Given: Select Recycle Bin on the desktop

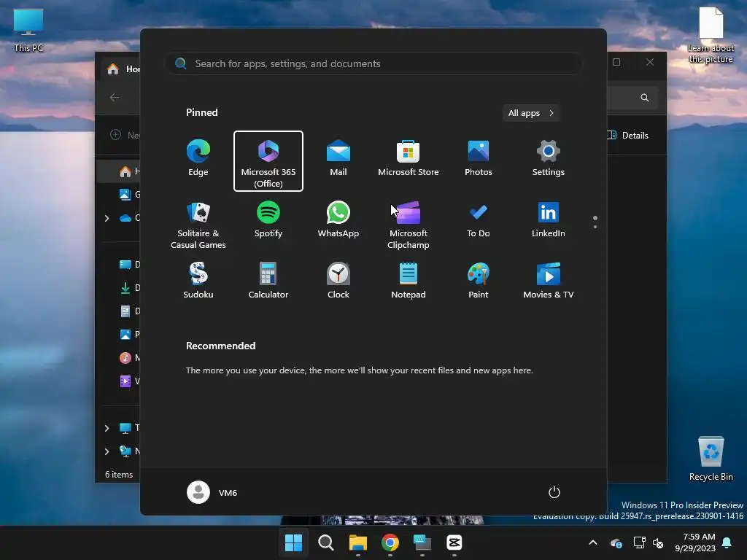Looking at the screenshot, I should click(x=711, y=459).
